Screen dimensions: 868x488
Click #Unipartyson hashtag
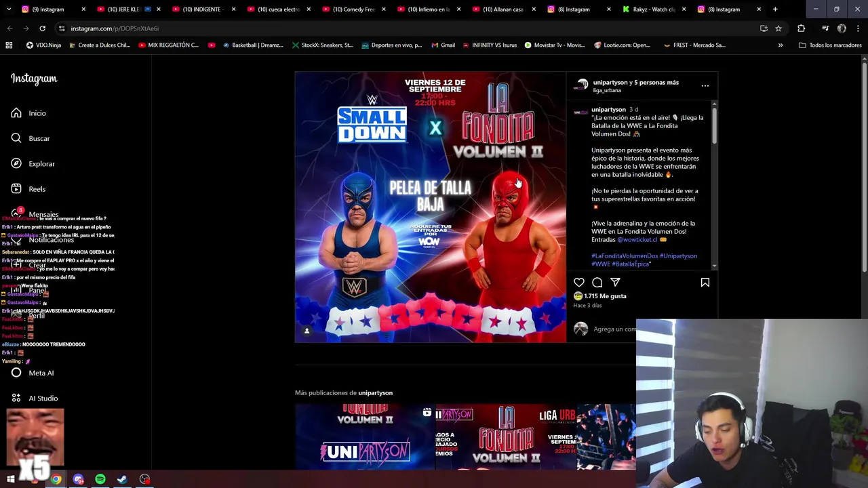[678, 256]
